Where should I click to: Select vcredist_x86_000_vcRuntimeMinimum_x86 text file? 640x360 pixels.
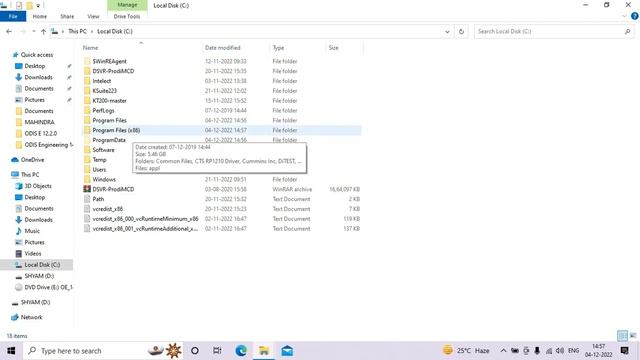coord(145,219)
